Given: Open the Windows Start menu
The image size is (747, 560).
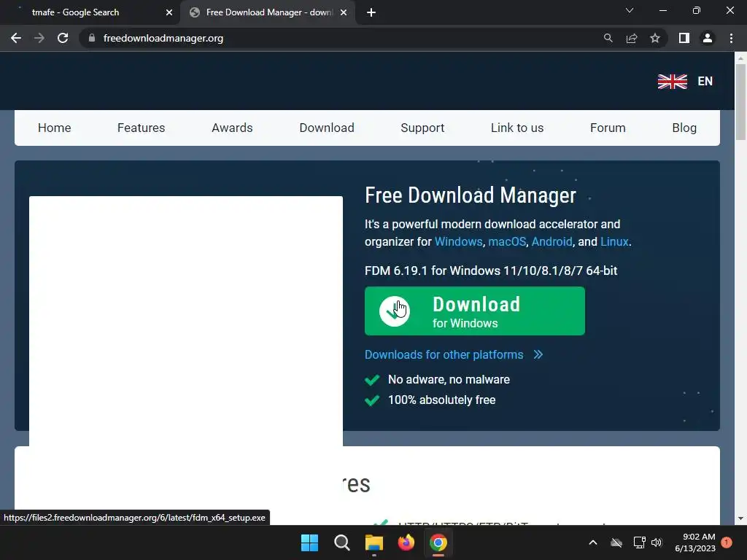Looking at the screenshot, I should coord(309,542).
